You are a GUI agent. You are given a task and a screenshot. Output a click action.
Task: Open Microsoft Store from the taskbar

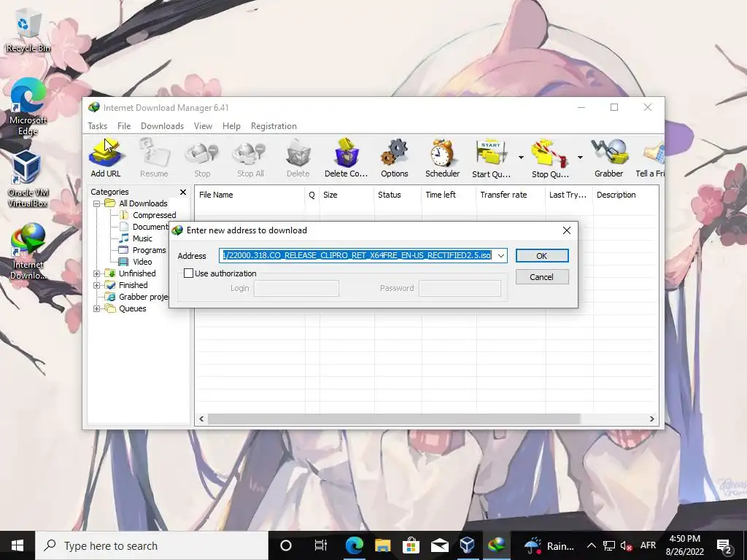pos(411,545)
